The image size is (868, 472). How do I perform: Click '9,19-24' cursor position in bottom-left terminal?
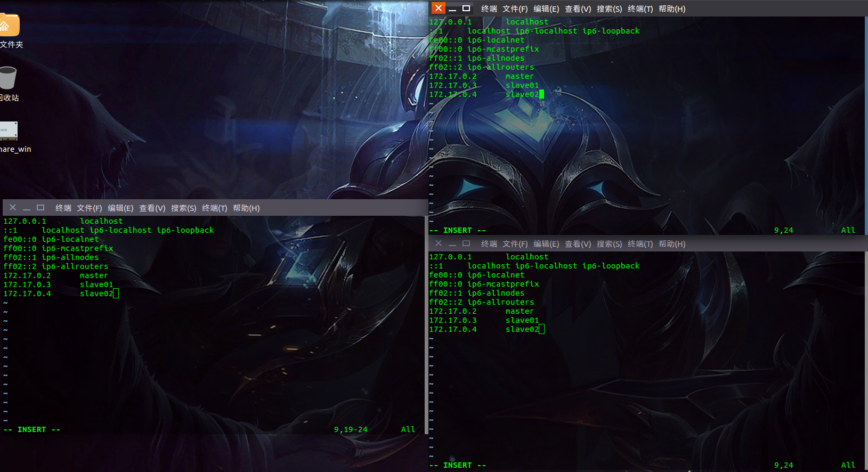(351, 429)
